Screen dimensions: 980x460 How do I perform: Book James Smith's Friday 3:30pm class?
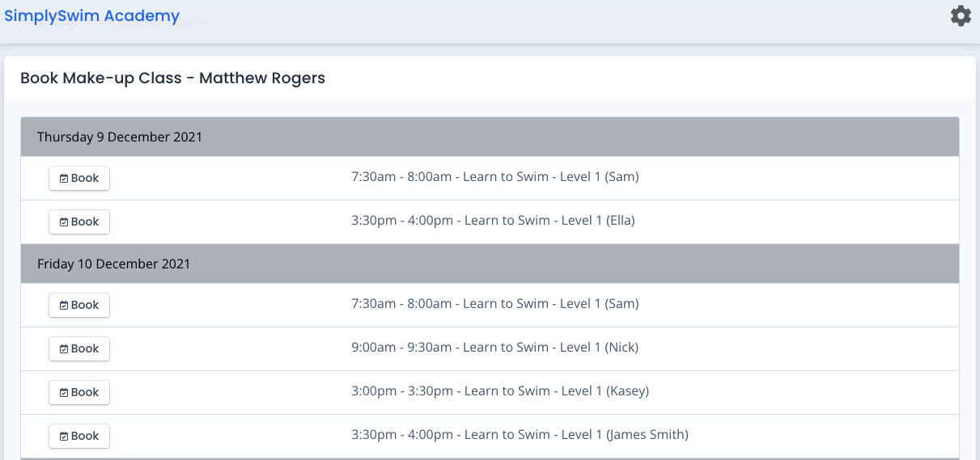coord(79,436)
